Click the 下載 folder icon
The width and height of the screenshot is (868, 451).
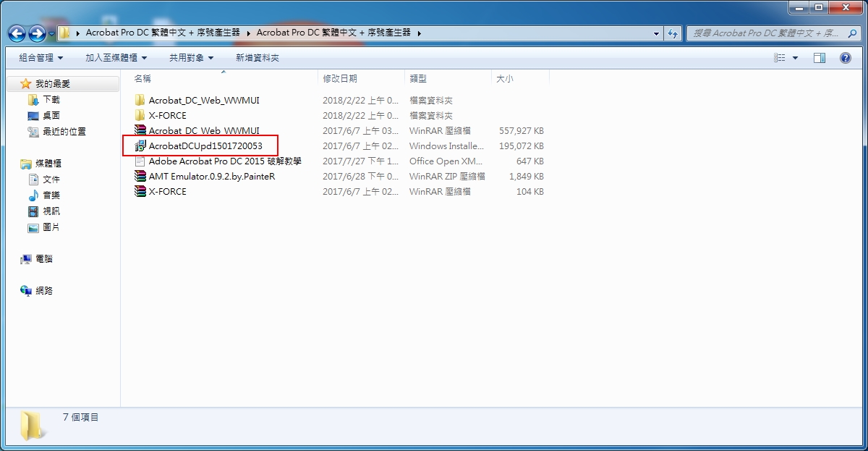[33, 100]
